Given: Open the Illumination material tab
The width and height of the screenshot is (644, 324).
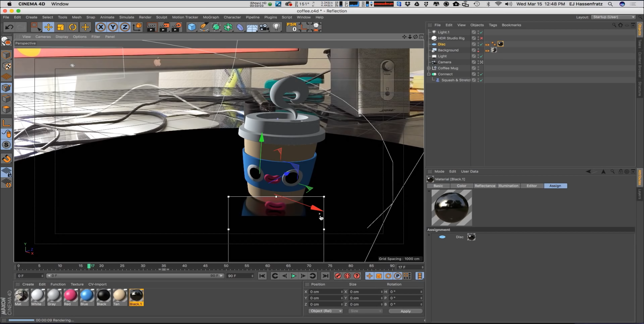Looking at the screenshot, I should tap(508, 186).
